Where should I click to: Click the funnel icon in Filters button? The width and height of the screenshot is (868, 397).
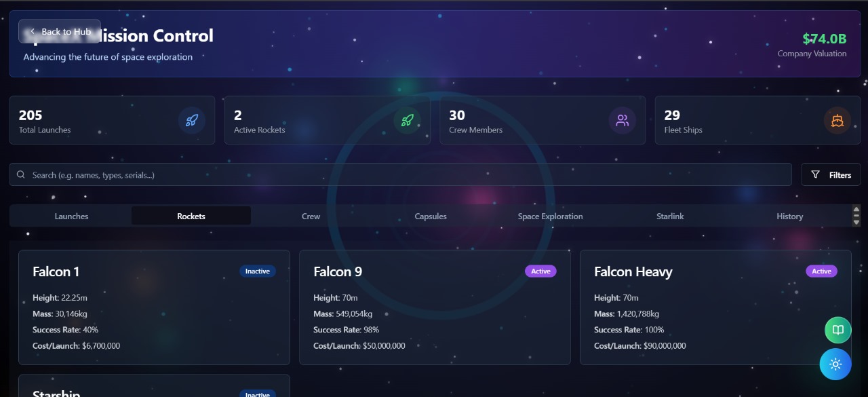pyautogui.click(x=816, y=175)
